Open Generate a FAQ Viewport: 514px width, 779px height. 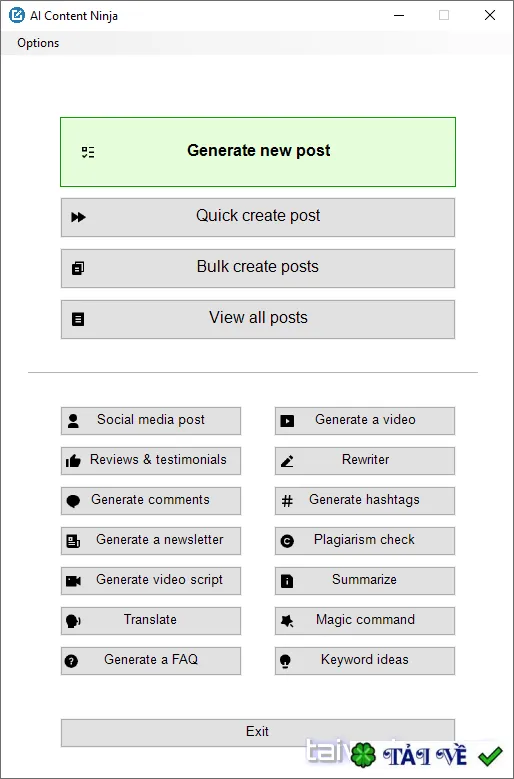tap(151, 661)
